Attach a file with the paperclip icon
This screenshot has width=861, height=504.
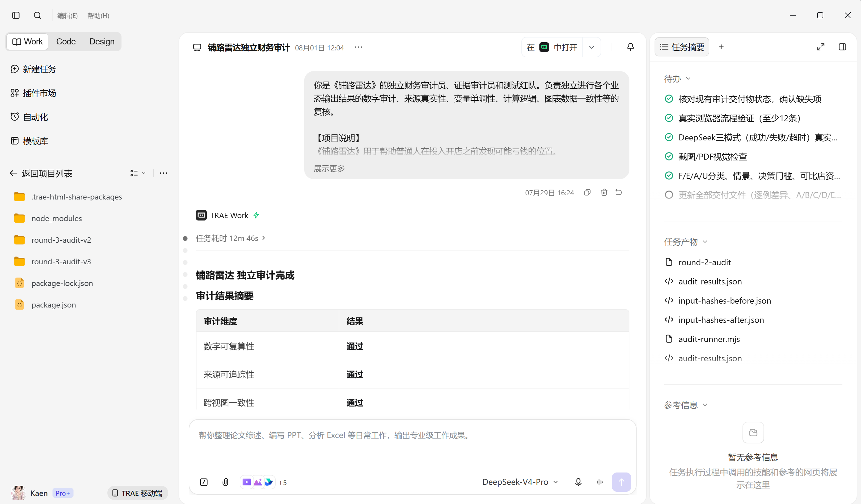click(x=226, y=482)
